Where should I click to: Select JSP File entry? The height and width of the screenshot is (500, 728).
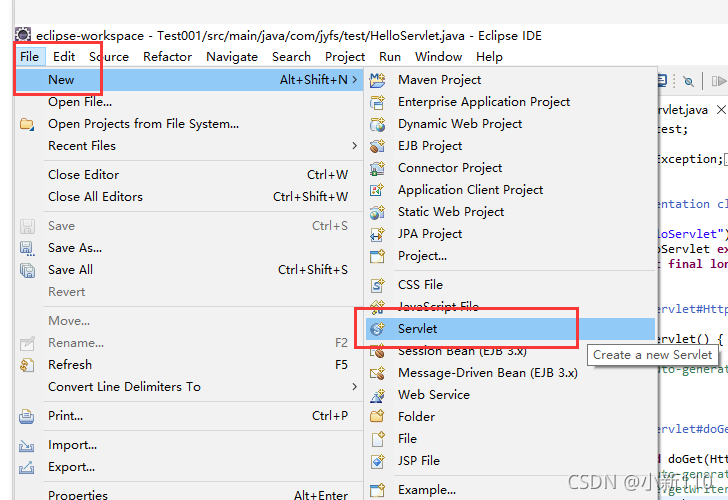(x=510, y=461)
